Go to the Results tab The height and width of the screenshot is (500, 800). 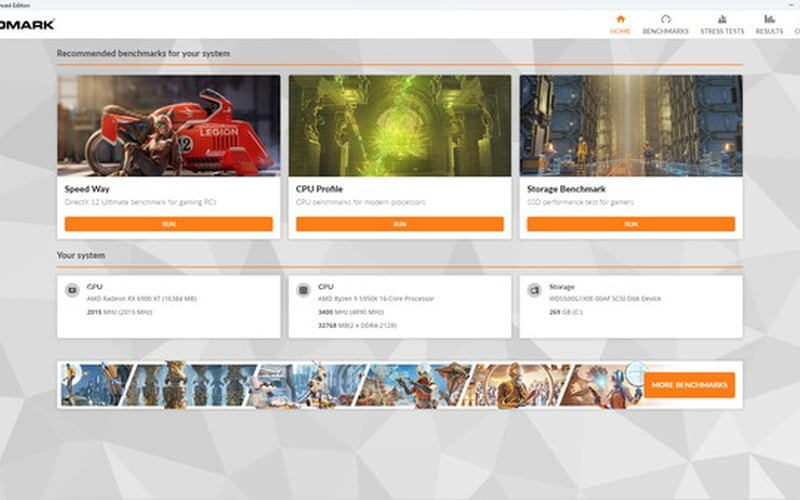[769, 24]
